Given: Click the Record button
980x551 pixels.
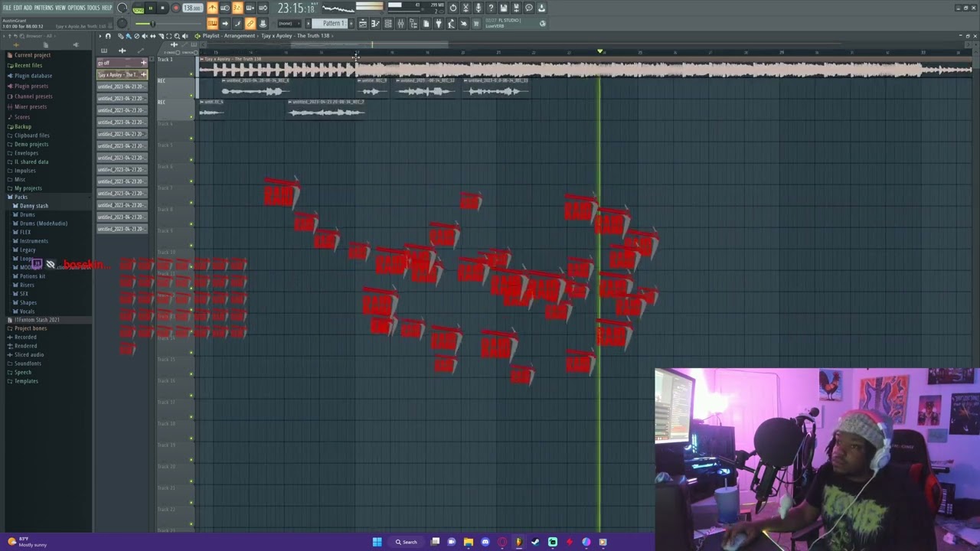Looking at the screenshot, I should pos(175,8).
